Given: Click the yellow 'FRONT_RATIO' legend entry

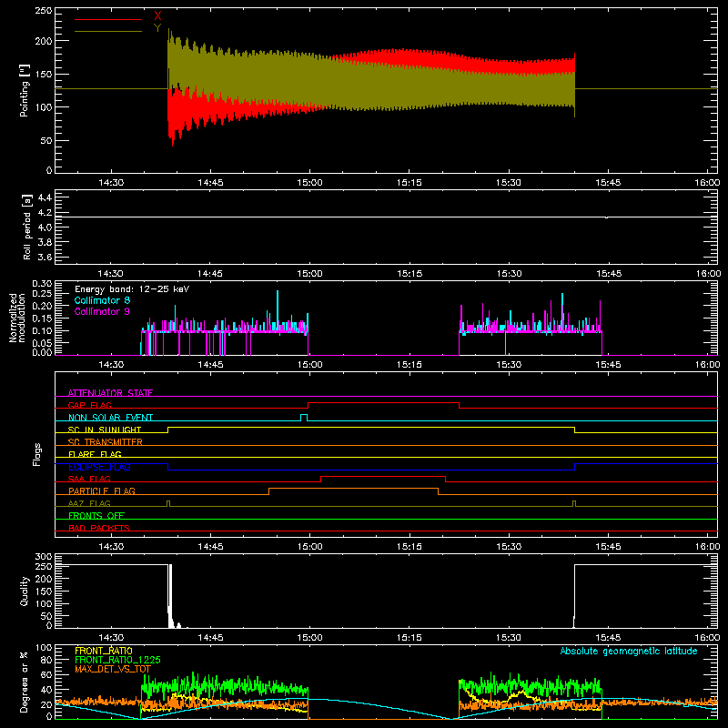Looking at the screenshot, I should [x=104, y=651].
